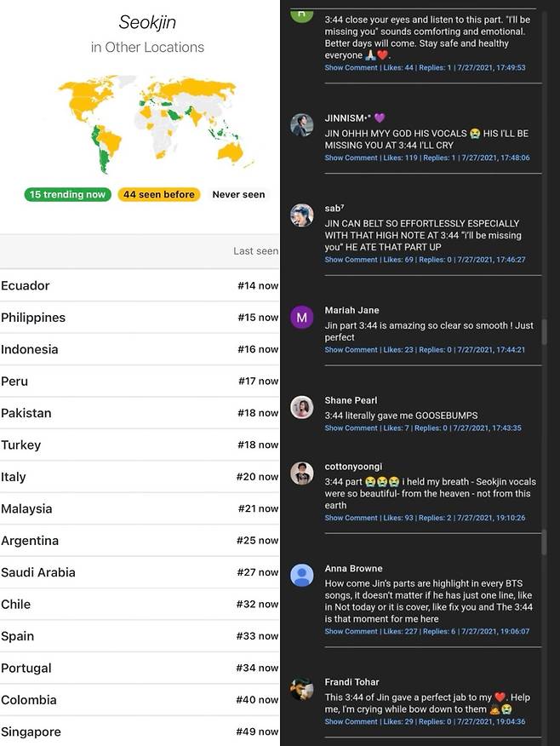Select the Philippines trending row
The height and width of the screenshot is (746, 560).
[140, 317]
